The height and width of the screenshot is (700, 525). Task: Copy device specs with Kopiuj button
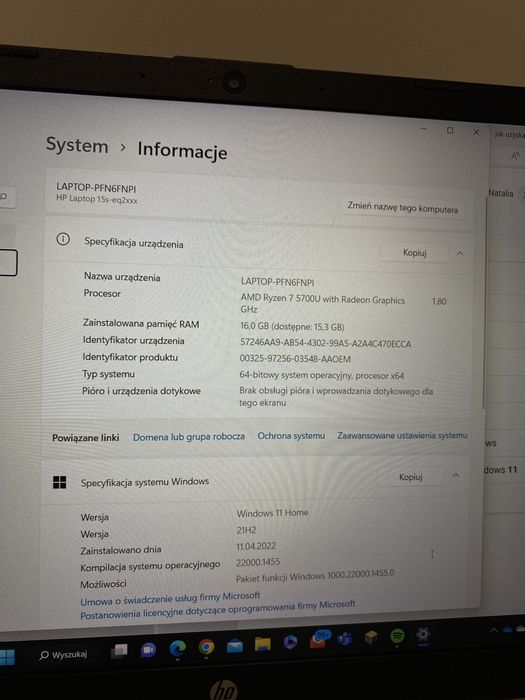(415, 253)
